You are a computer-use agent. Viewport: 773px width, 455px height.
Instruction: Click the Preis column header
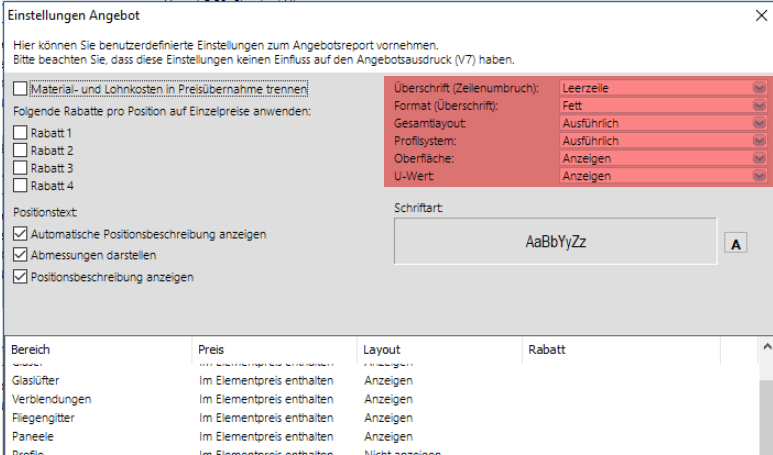[x=274, y=350]
